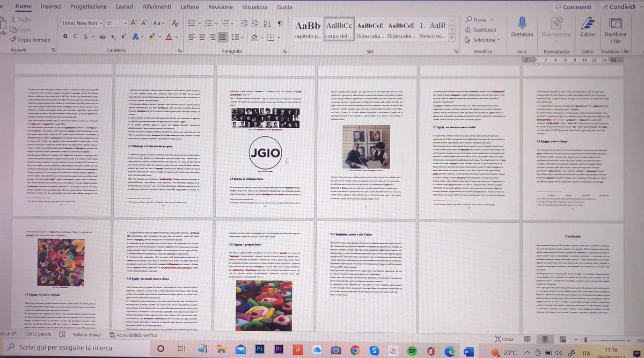
Task: Open text effects and typography
Action: click(x=135, y=36)
